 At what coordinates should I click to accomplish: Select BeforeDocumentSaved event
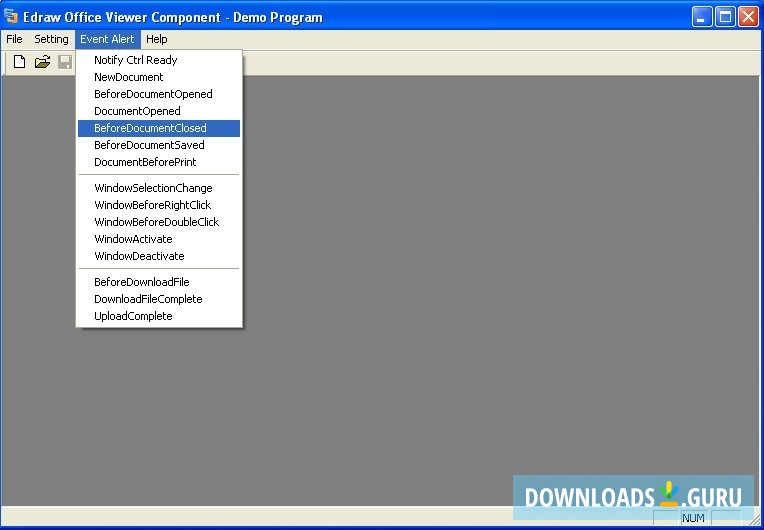coord(159,145)
